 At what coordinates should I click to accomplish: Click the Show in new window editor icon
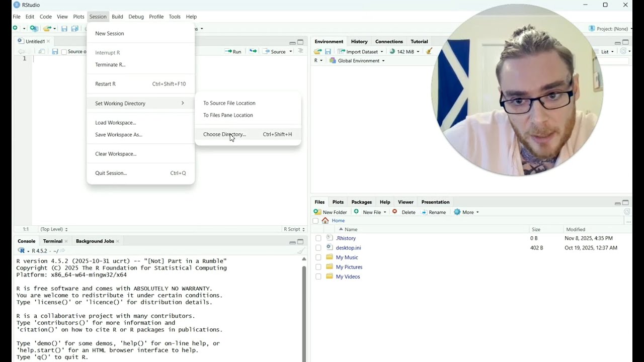click(x=42, y=51)
